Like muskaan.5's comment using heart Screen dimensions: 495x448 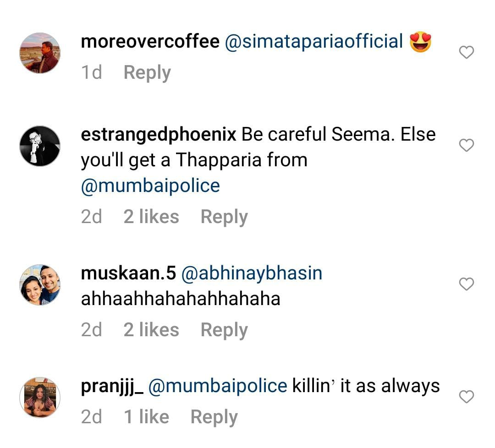[466, 284]
